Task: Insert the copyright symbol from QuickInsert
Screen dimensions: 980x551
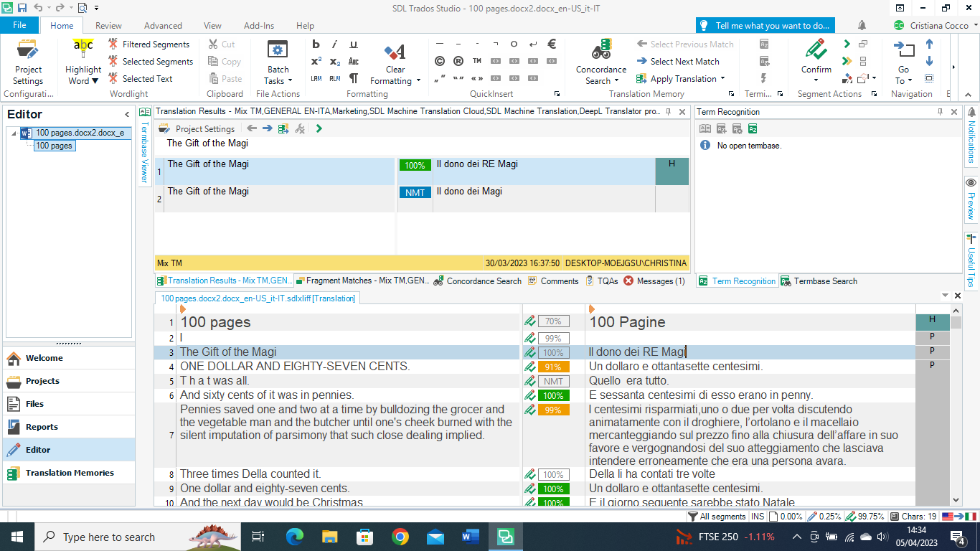Action: (440, 61)
